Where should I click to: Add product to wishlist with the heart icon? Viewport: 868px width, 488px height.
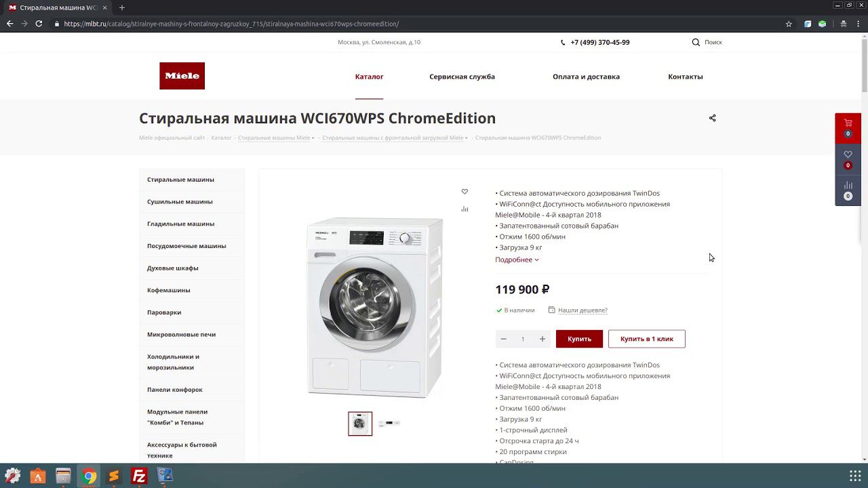coord(465,192)
